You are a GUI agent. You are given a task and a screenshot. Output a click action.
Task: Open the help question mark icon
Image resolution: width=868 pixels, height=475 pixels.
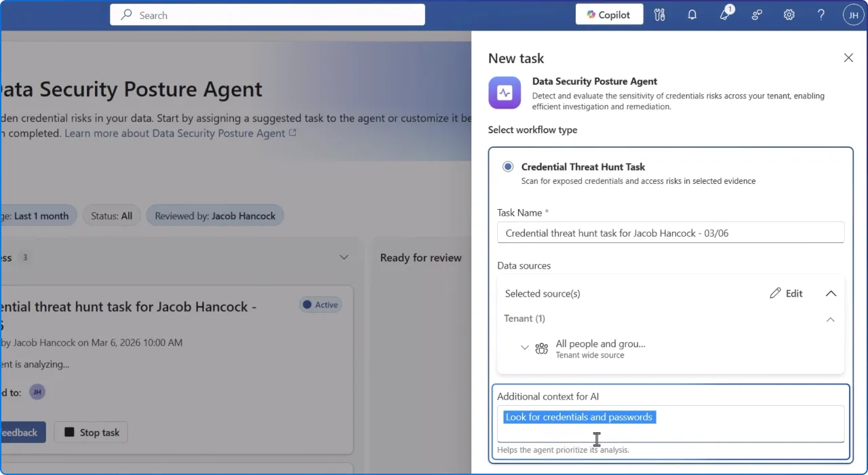821,14
